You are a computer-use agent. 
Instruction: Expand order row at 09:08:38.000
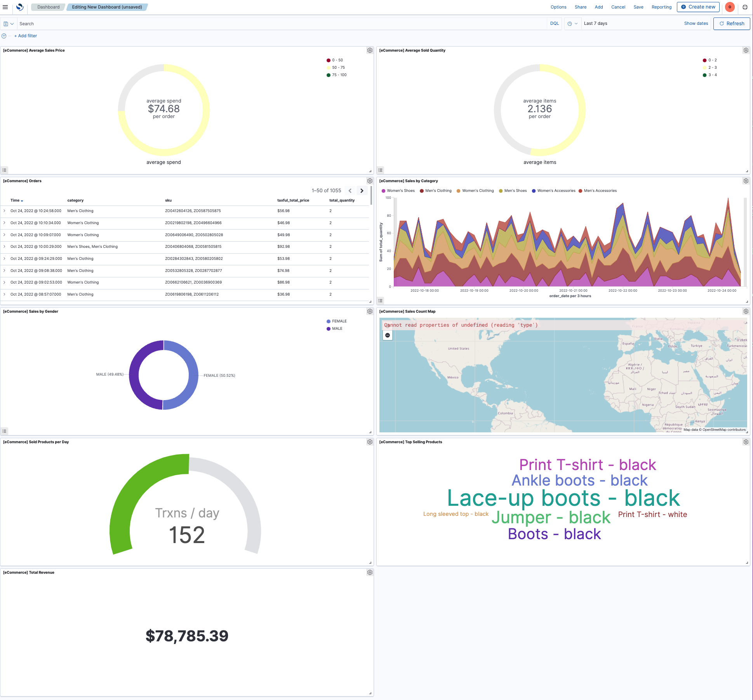[x=4, y=271]
